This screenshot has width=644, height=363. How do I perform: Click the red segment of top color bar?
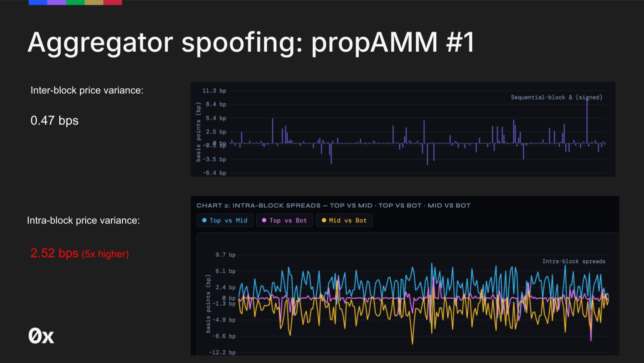[x=113, y=2]
